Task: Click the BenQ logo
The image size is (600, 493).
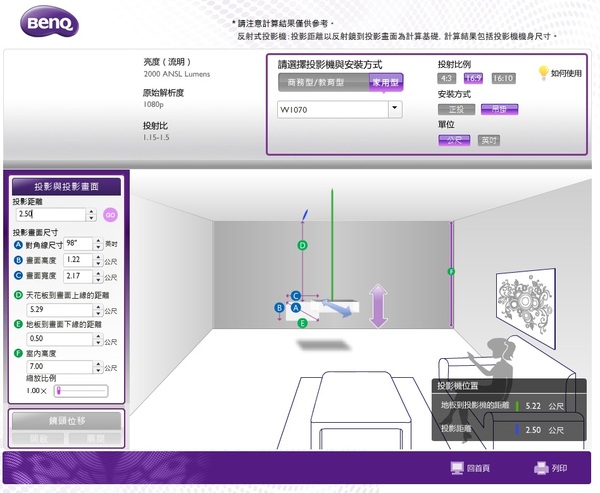Action: (x=49, y=22)
